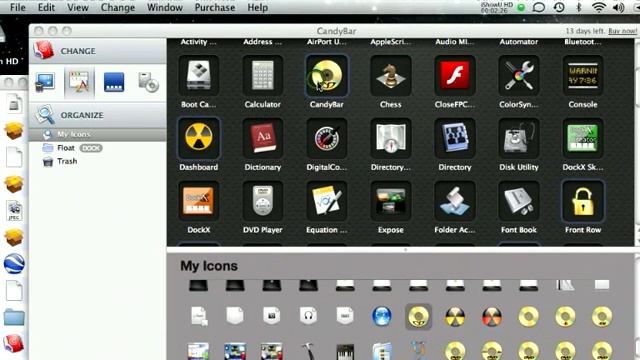The image size is (640, 360).
Task: Select My Icons in sidebar
Action: 98,134
